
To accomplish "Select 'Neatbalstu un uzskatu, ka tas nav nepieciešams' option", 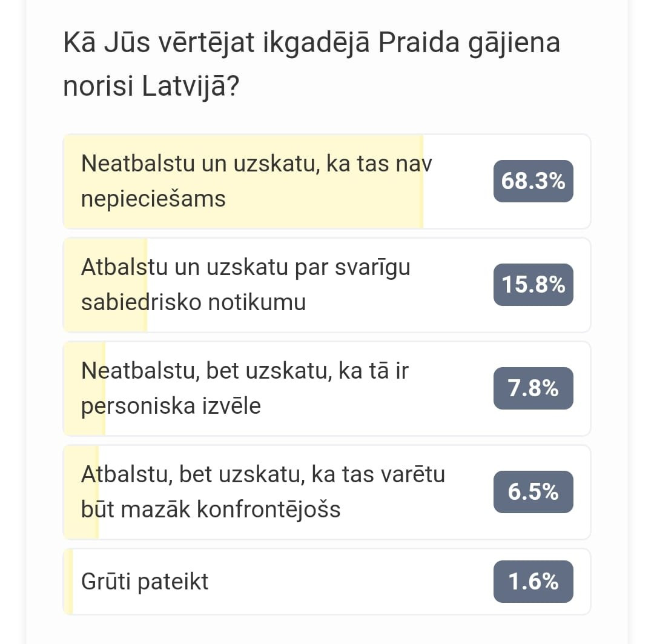I will coord(326,181).
